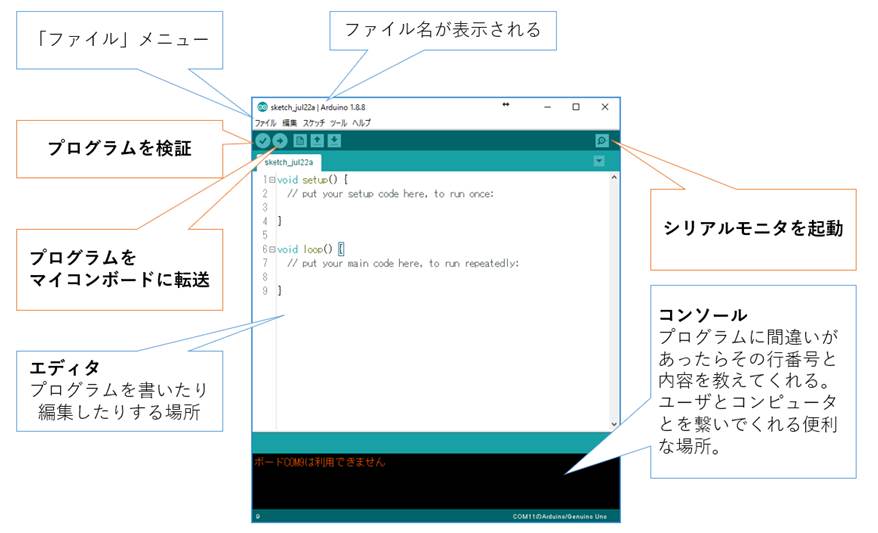878x533 pixels.
Task: Open the 編集 menu
Action: coord(289,123)
